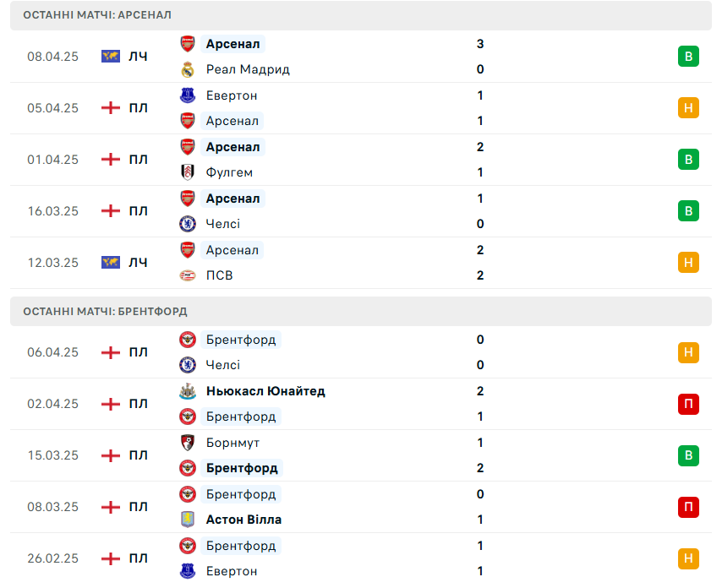Open the 12.03.25 Арсенал vs ПСВ match row
The height and width of the screenshot is (588, 722).
coord(361,263)
